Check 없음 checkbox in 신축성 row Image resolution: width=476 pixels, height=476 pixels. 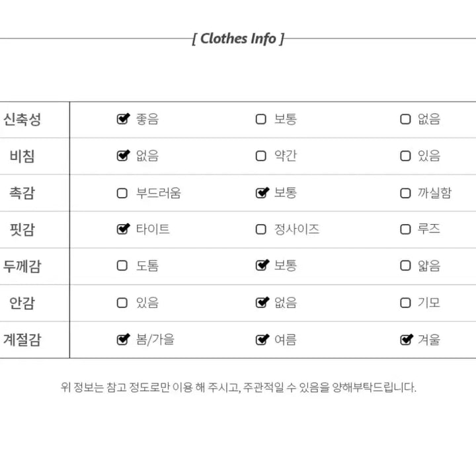(x=405, y=119)
